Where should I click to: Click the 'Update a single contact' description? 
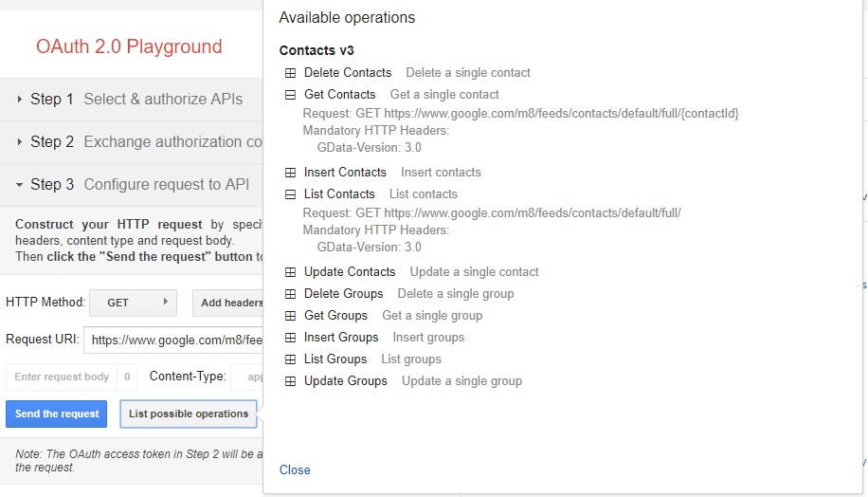coord(474,271)
